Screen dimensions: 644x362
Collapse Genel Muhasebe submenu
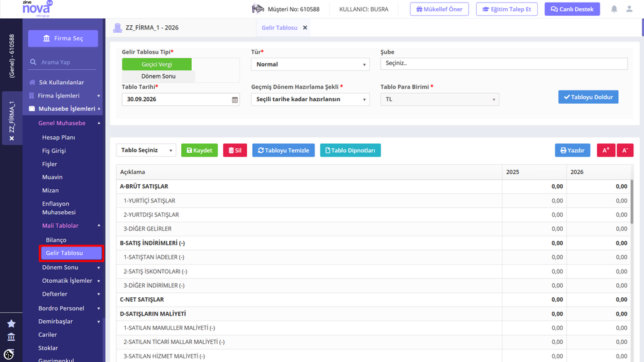coord(69,123)
